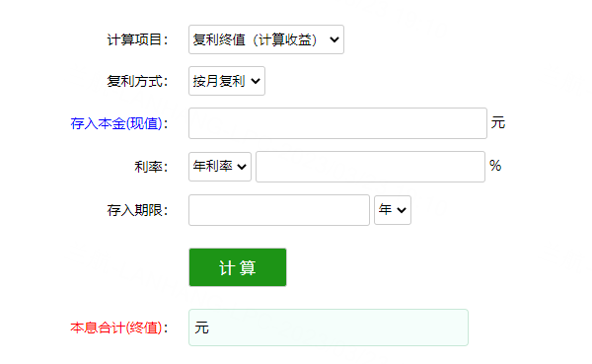Focus the 存入期限 deposit term input
The width and height of the screenshot is (592, 364).
[x=279, y=210]
